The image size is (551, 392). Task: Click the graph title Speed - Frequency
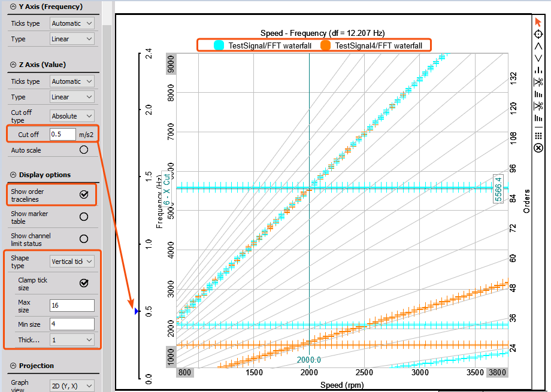tap(322, 33)
